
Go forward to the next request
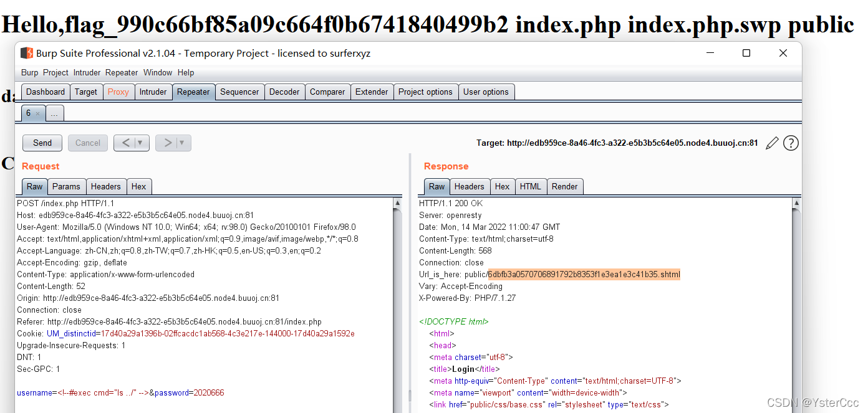167,143
